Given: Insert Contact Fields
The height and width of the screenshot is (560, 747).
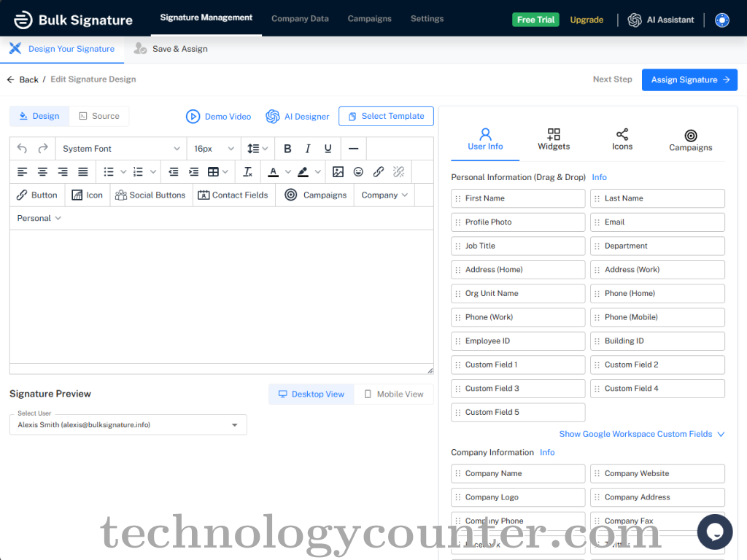Looking at the screenshot, I should pyautogui.click(x=233, y=195).
